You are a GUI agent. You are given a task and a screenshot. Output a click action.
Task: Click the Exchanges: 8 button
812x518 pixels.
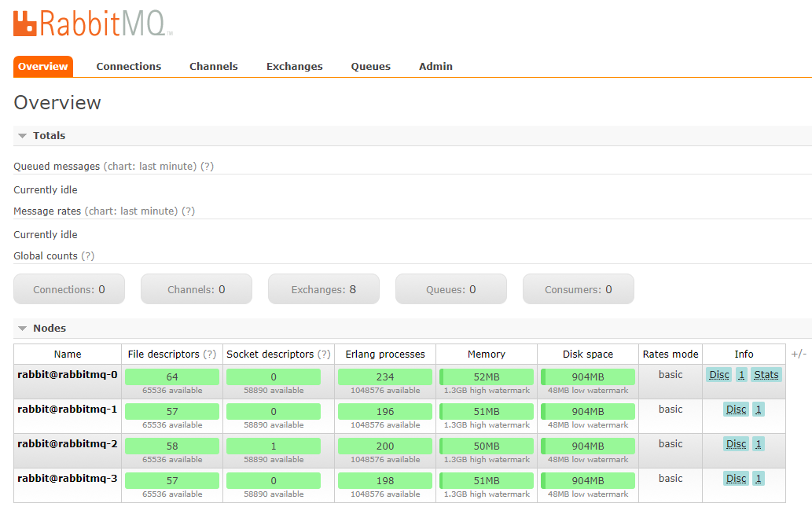click(x=324, y=289)
